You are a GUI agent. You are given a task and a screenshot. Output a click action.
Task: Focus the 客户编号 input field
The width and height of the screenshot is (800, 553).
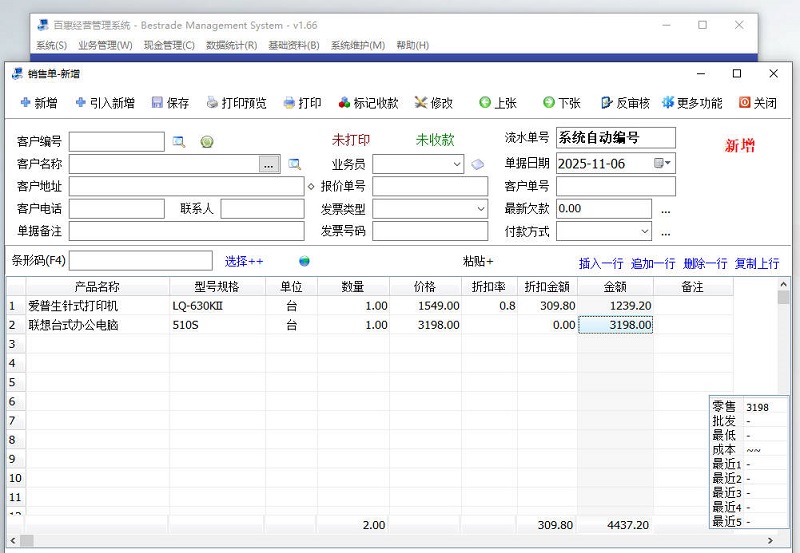point(117,142)
